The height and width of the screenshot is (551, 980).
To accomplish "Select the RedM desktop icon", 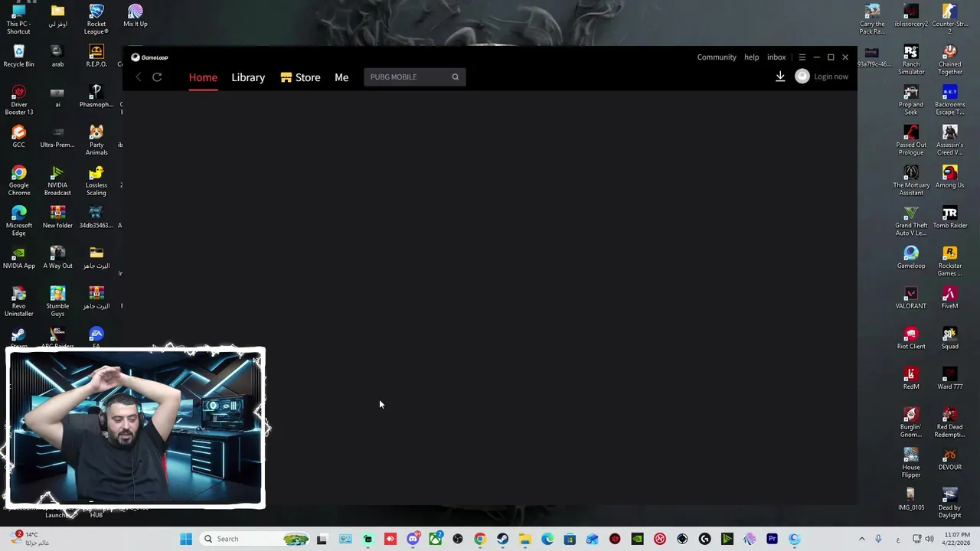I will [x=911, y=378].
